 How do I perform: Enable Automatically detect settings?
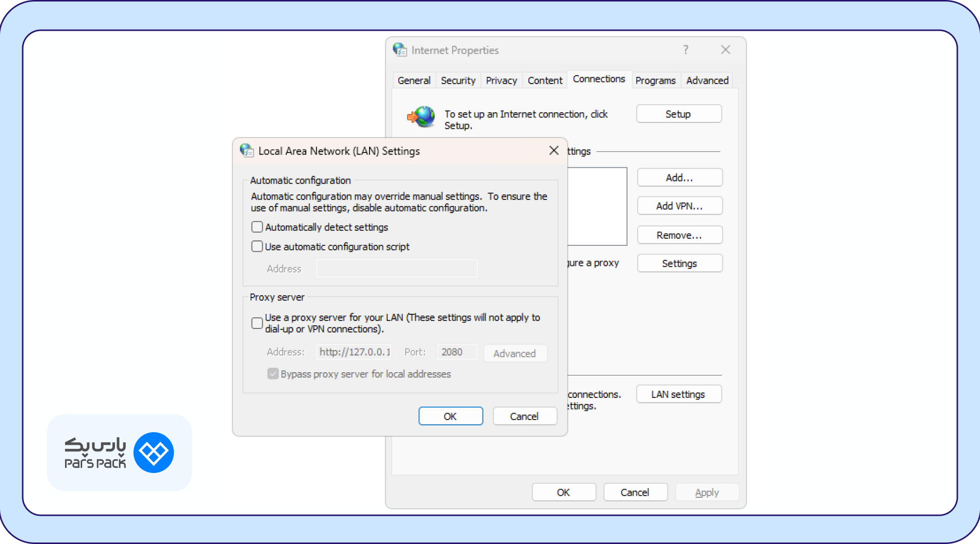[257, 227]
